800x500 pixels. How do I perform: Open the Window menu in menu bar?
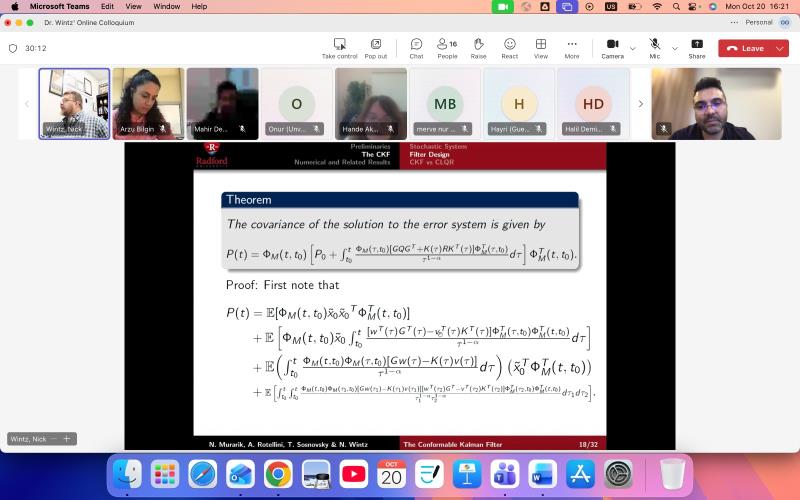tap(166, 6)
